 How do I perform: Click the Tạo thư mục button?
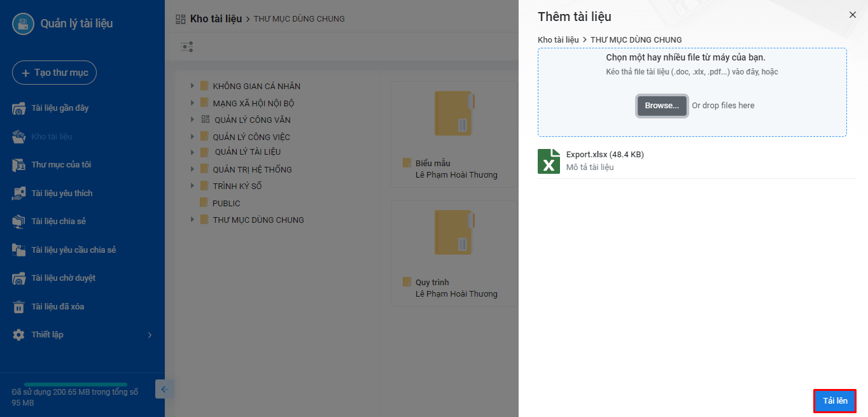54,73
